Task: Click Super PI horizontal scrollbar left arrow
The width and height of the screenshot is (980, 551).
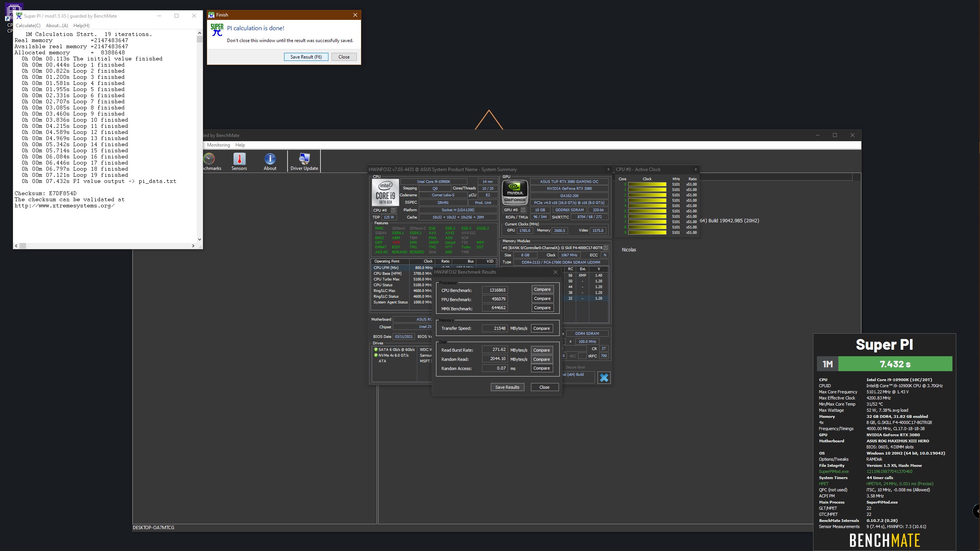Action: pos(16,246)
